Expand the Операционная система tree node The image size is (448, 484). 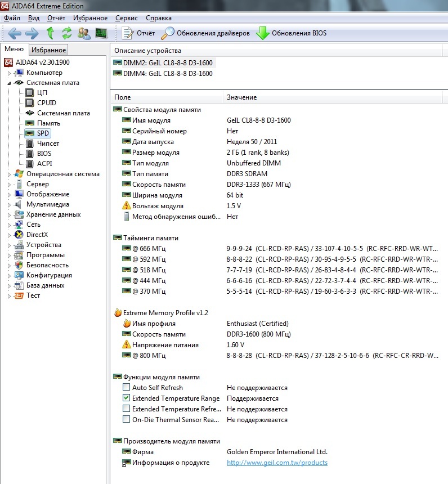pyautogui.click(x=9, y=174)
